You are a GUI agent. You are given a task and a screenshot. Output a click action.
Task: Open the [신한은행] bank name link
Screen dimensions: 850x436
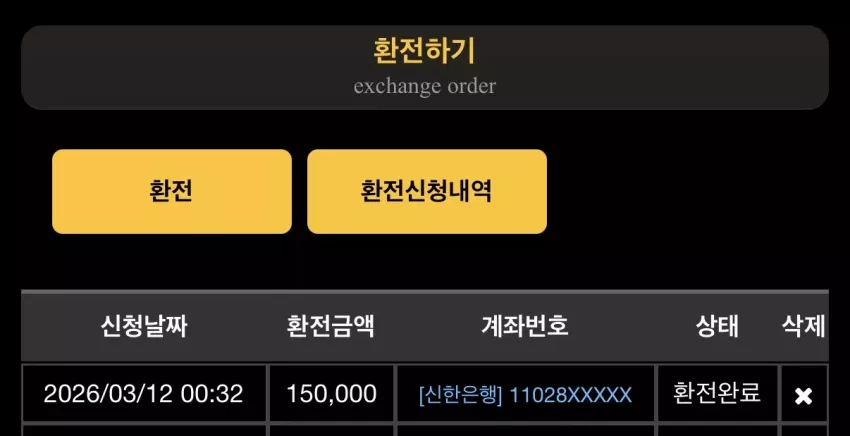(x=461, y=395)
